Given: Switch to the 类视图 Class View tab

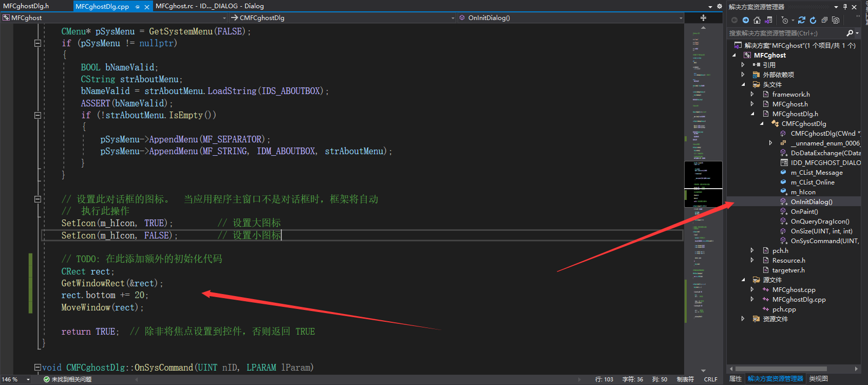Looking at the screenshot, I should [819, 379].
